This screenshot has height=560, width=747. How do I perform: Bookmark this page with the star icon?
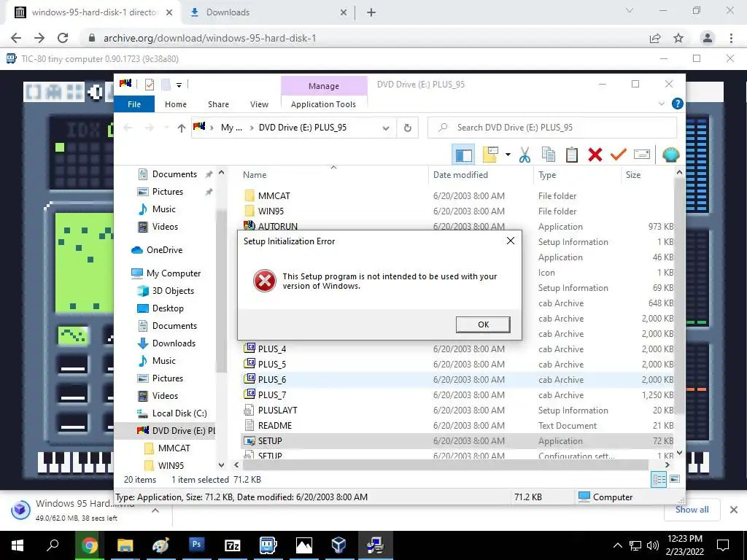[x=678, y=38]
